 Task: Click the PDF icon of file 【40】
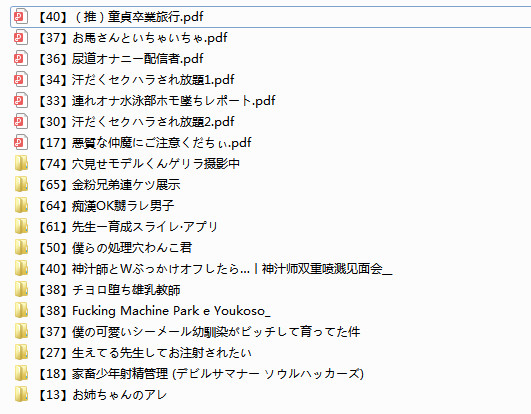tap(20, 17)
